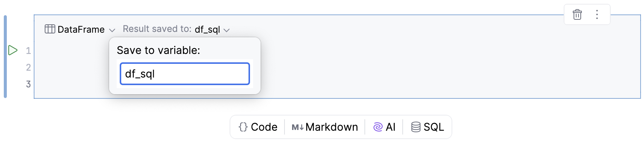Image resolution: width=644 pixels, height=152 pixels.
Task: Click the purple AI swirl icon
Action: 378,127
